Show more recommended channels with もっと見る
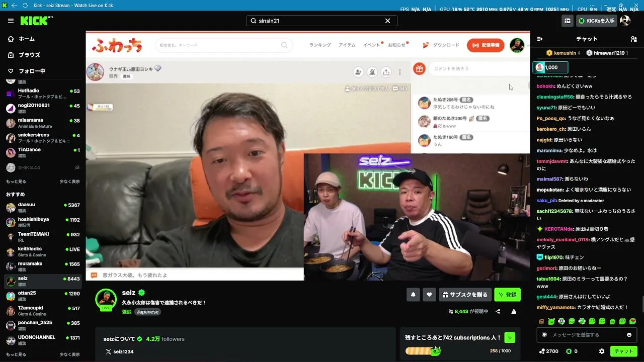Screen dimensions: 644x362 [16, 354]
